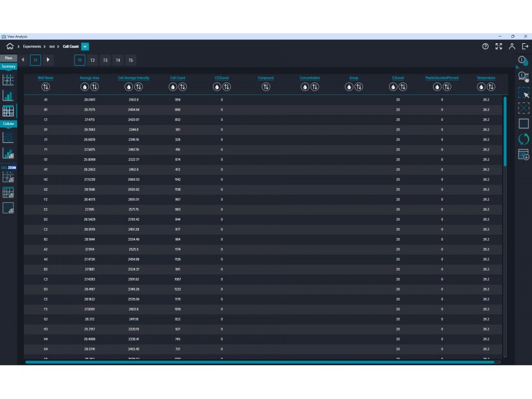
Task: Toggle sort on Average Area column
Action: (x=94, y=87)
